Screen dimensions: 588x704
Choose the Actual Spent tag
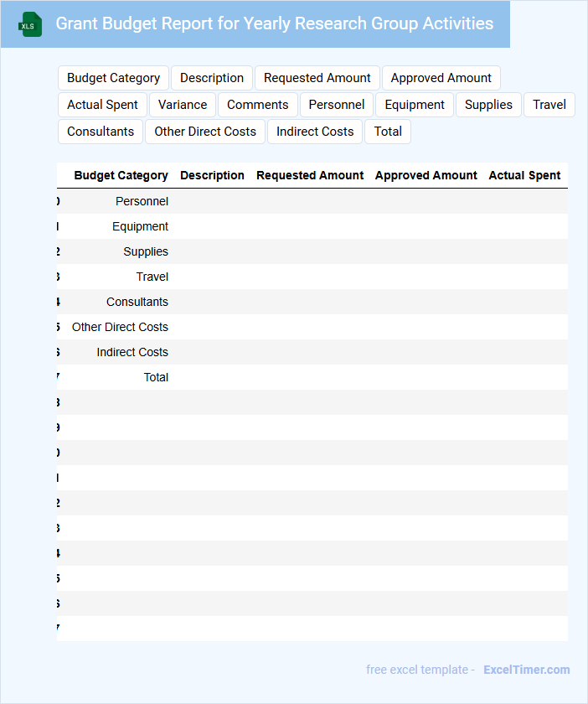(102, 105)
